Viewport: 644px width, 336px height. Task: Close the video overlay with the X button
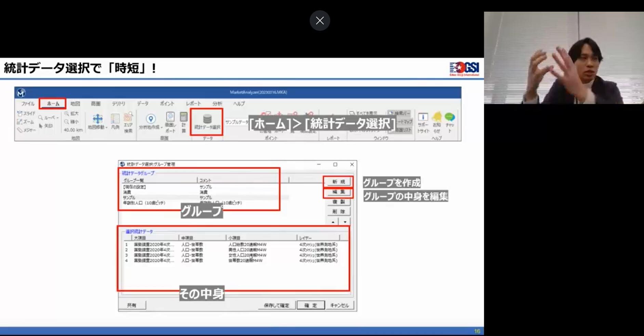(320, 21)
